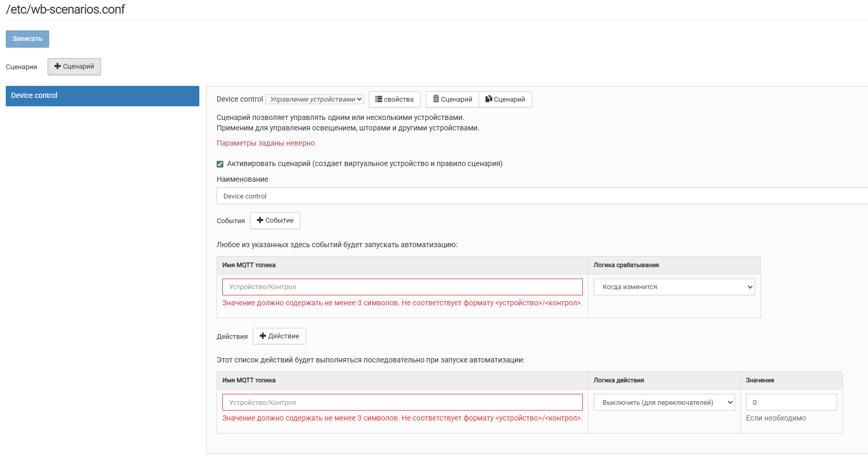Select the Device control scenario tab
The width and height of the screenshot is (868, 464).
point(103,96)
